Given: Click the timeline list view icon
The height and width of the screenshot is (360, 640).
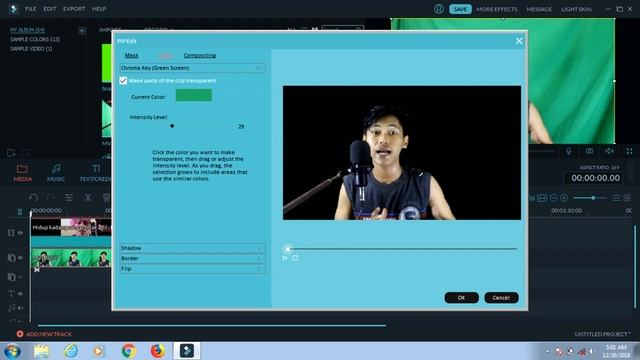Looking at the screenshot, I should click(x=616, y=198).
